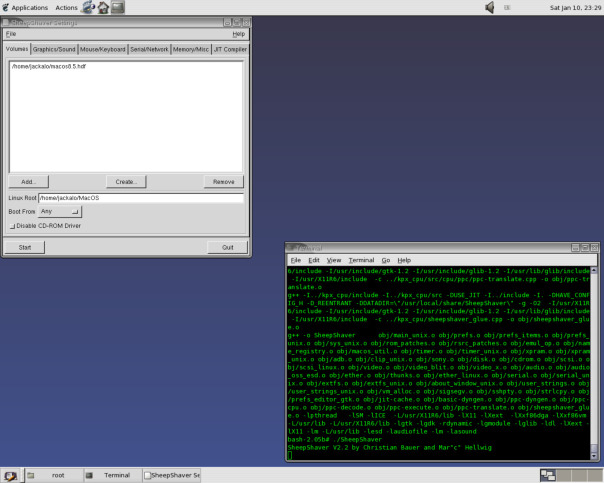Image resolution: width=604 pixels, height=483 pixels.
Task: Click the volume speaker icon
Action: (x=490, y=7)
